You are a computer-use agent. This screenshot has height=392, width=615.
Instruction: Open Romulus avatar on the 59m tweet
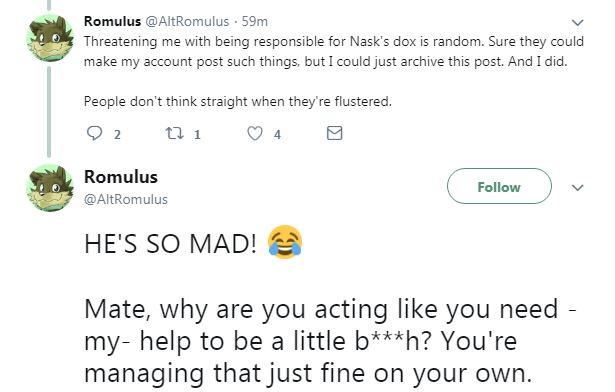[x=50, y=38]
